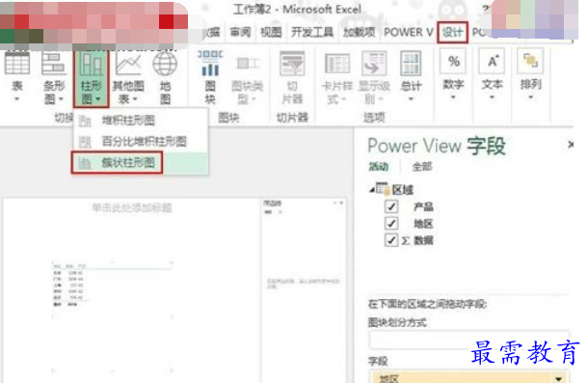Open the 排列 arrange group

coord(530,75)
